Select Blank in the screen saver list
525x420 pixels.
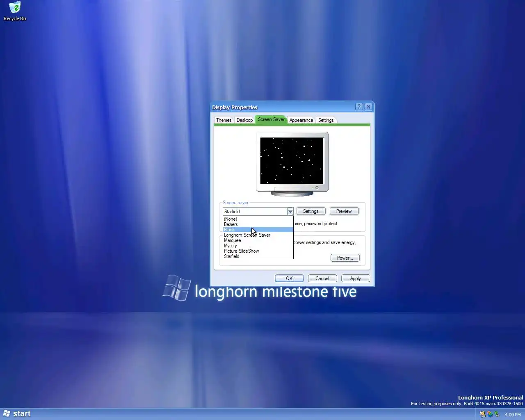[x=258, y=230]
